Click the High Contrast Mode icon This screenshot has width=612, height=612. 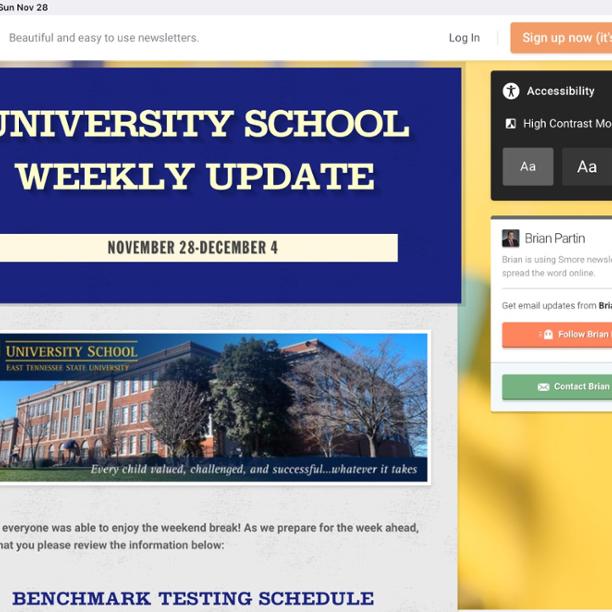tap(511, 124)
